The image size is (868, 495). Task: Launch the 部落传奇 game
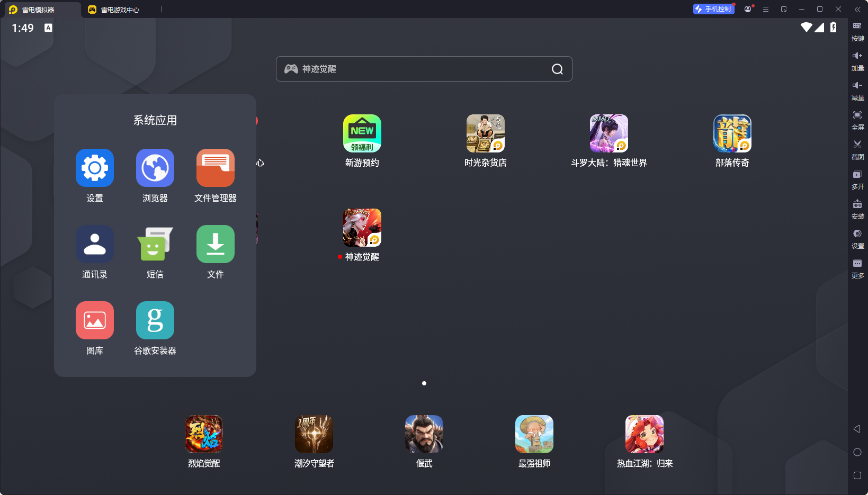click(x=732, y=133)
